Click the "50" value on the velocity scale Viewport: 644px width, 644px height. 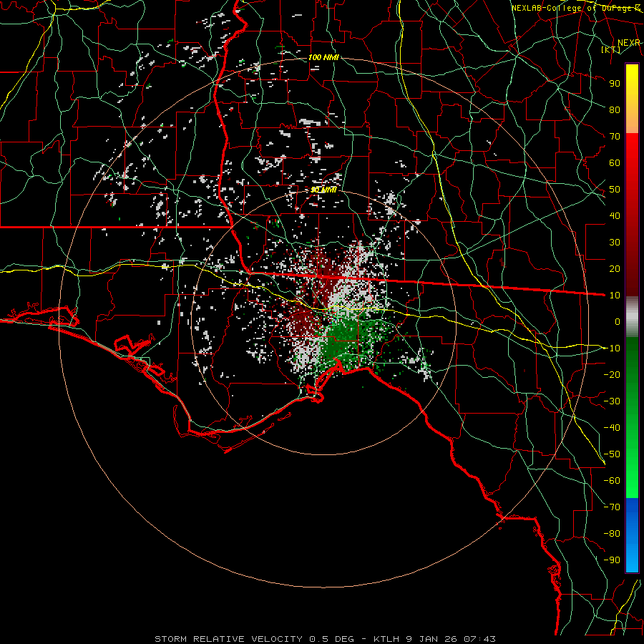[x=615, y=190]
